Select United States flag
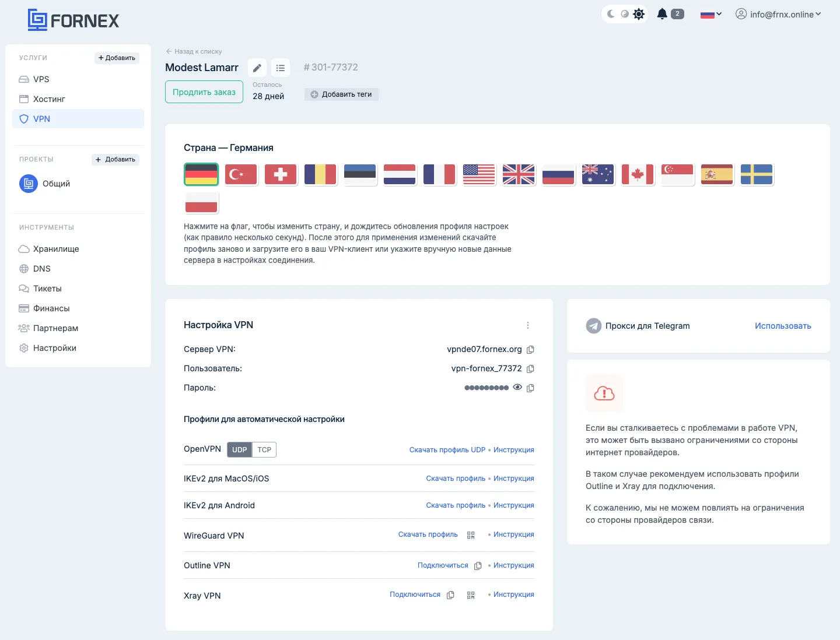Screen dimensions: 840x640 479,174
